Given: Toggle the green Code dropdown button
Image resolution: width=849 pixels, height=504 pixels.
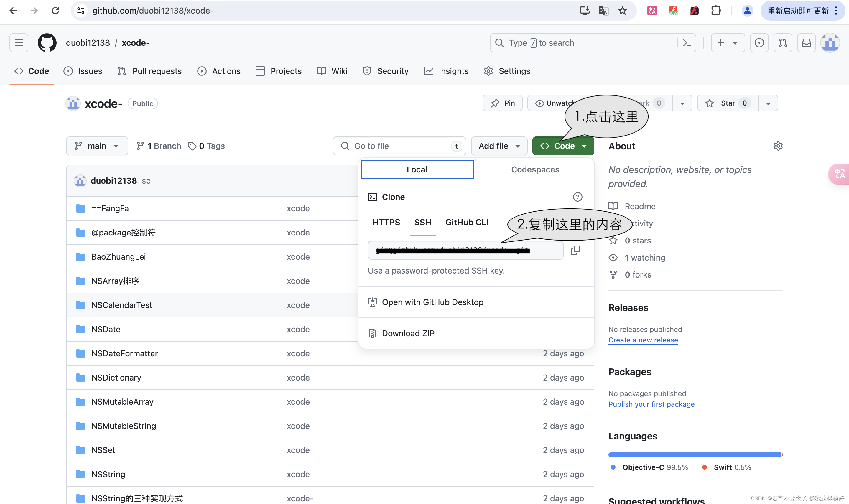Looking at the screenshot, I should point(563,146).
